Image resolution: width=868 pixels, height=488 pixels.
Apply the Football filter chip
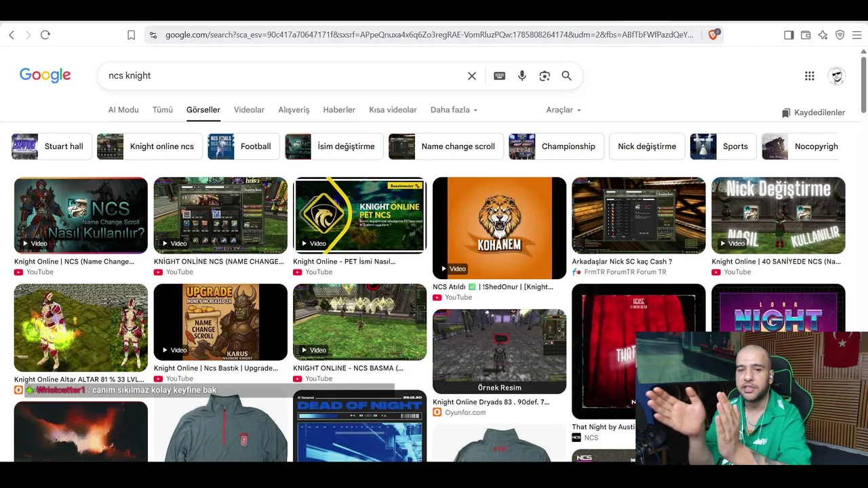[243, 146]
